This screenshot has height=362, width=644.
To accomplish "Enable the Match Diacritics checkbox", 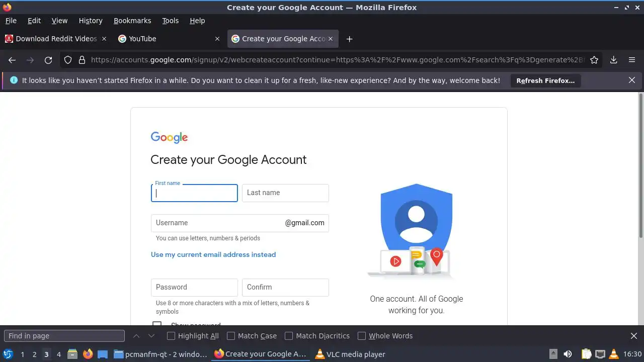I will (289, 336).
